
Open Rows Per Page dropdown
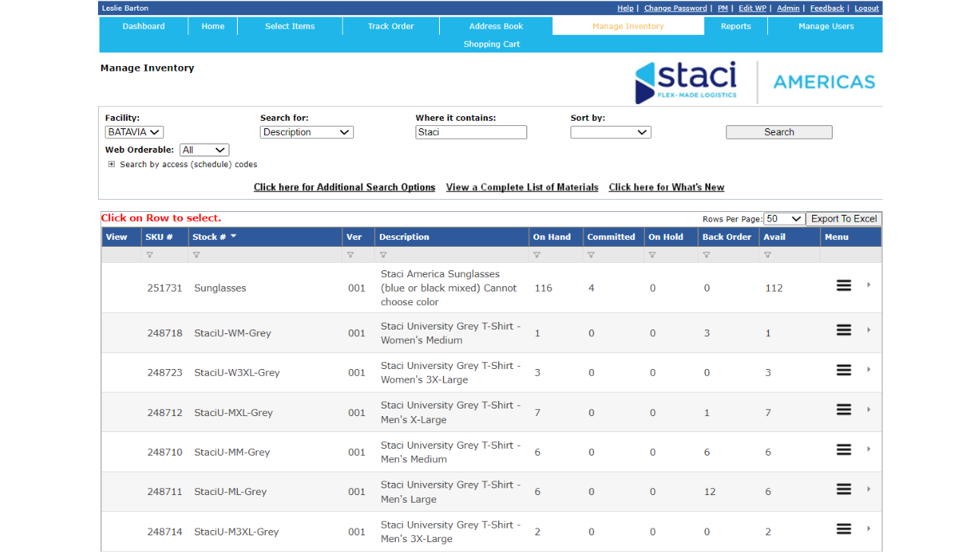784,219
